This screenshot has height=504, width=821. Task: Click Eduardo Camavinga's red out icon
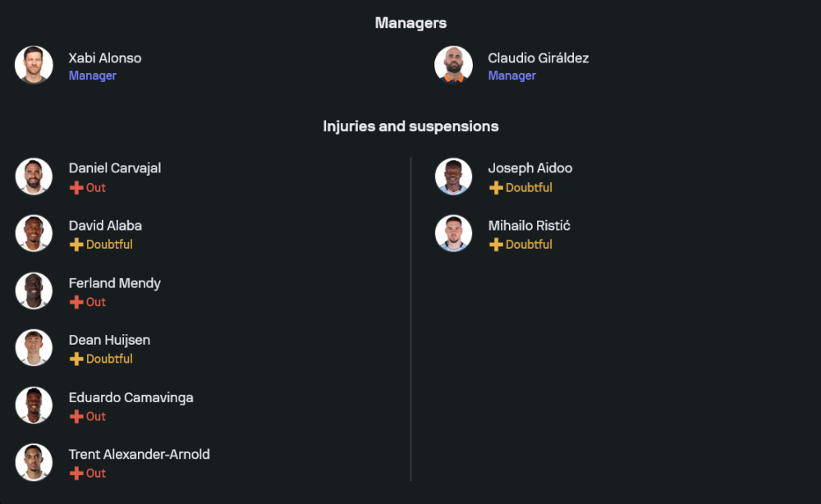[76, 416]
